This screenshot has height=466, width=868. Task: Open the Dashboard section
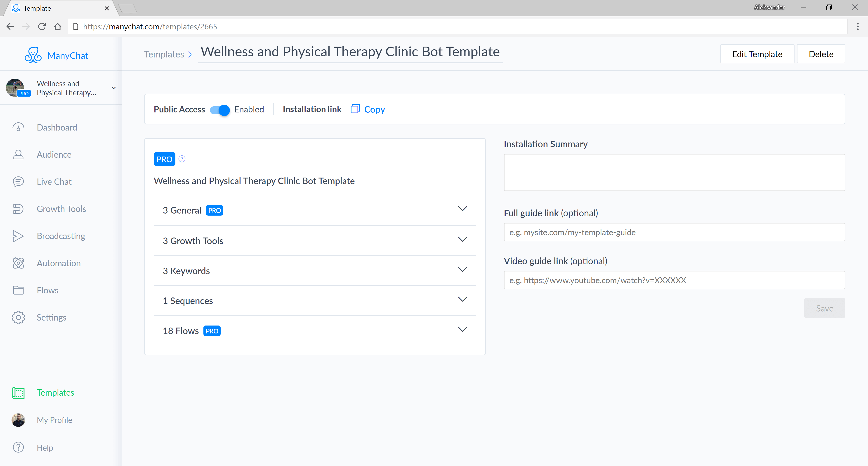pos(57,127)
